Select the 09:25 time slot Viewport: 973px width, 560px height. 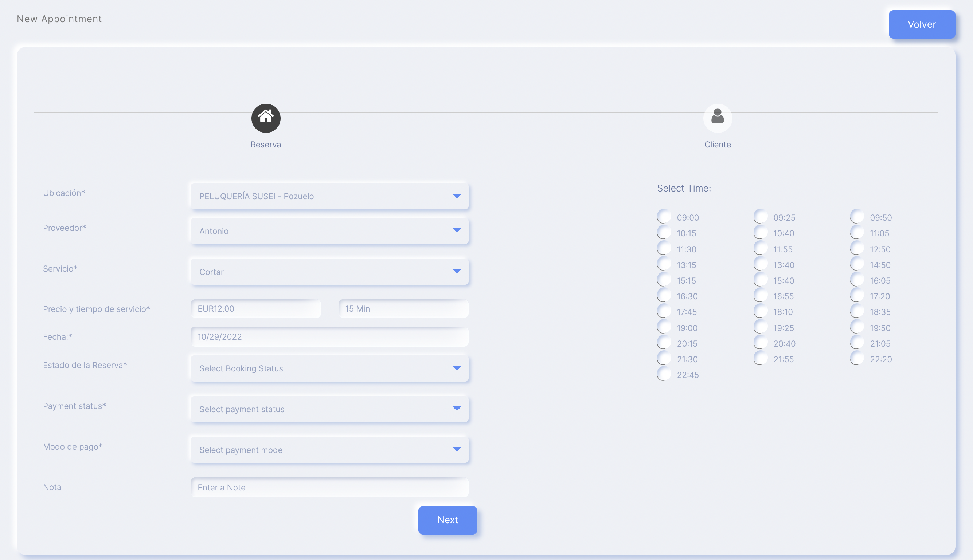click(761, 217)
